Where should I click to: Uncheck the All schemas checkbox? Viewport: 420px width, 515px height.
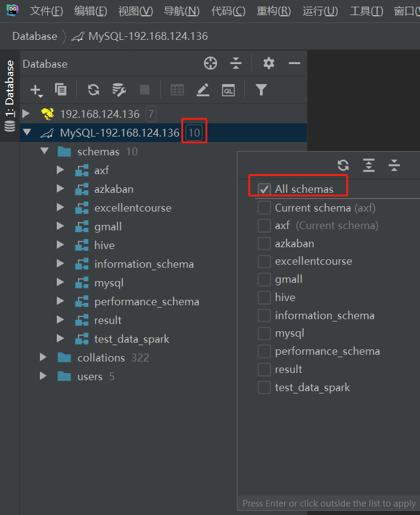[x=264, y=189]
